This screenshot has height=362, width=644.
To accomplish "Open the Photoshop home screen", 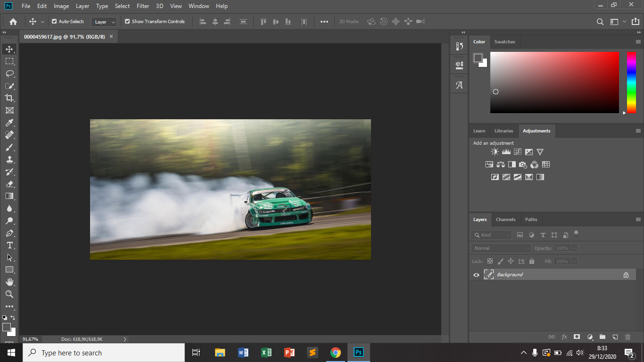I will [x=12, y=21].
